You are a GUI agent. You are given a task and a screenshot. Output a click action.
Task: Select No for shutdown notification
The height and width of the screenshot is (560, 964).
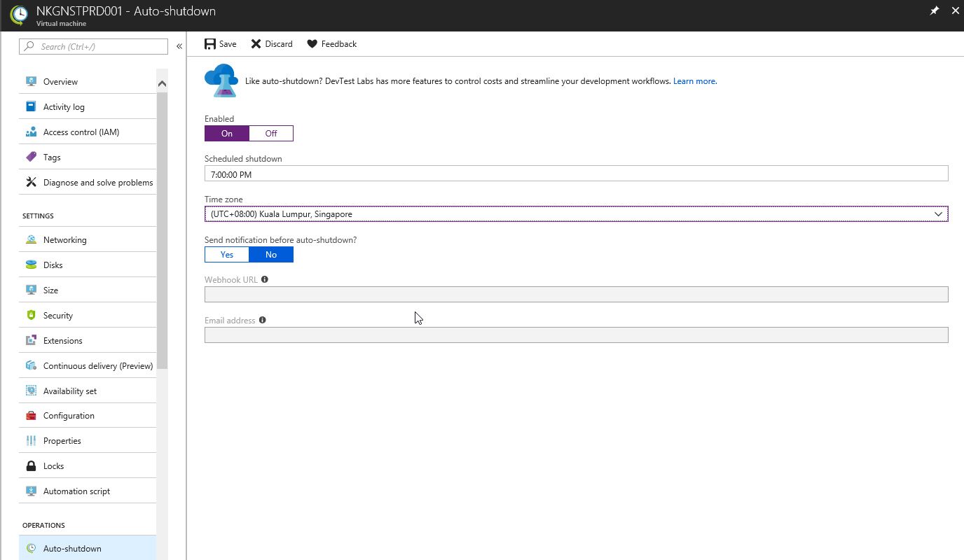pyautogui.click(x=271, y=255)
